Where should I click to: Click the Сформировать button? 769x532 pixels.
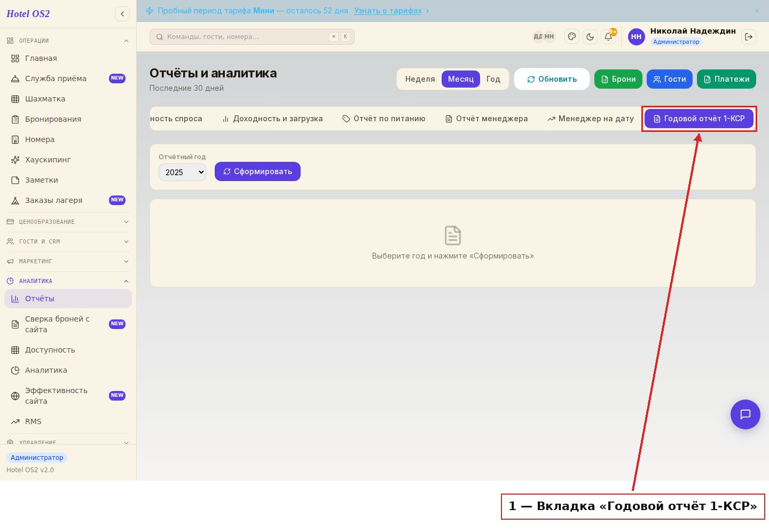[x=257, y=171]
